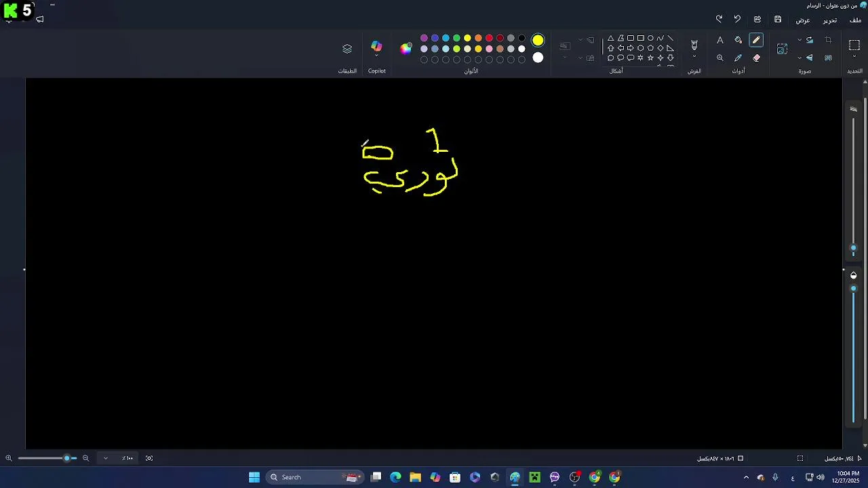Screen dimensions: 868x488
Task: Pick the purple color swatch
Action: coord(424,38)
